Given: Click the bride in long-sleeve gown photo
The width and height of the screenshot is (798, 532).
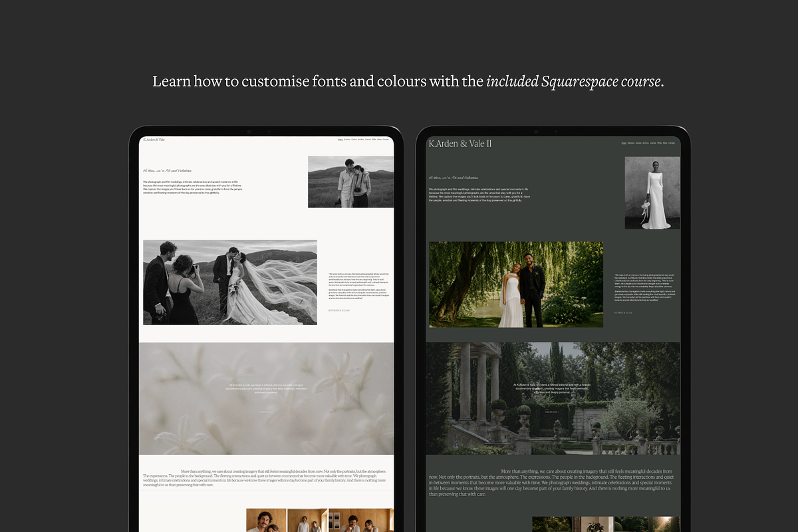Looking at the screenshot, I should click(652, 193).
